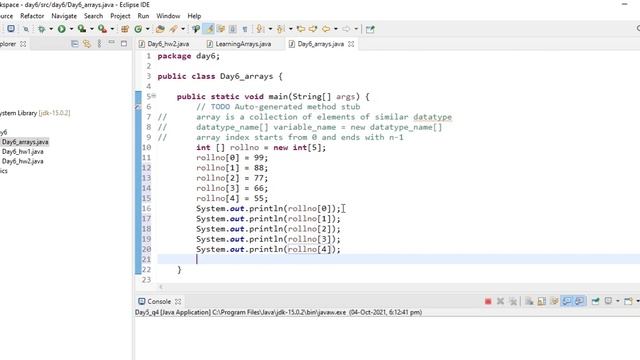Open the External Tools dropdown arrow
The width and height of the screenshot is (640, 360).
[112, 29]
